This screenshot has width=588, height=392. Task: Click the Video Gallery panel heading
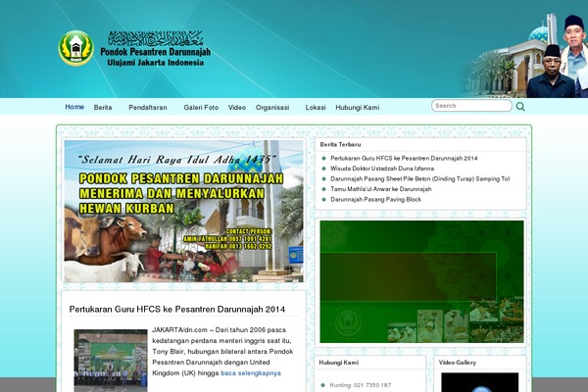[457, 363]
